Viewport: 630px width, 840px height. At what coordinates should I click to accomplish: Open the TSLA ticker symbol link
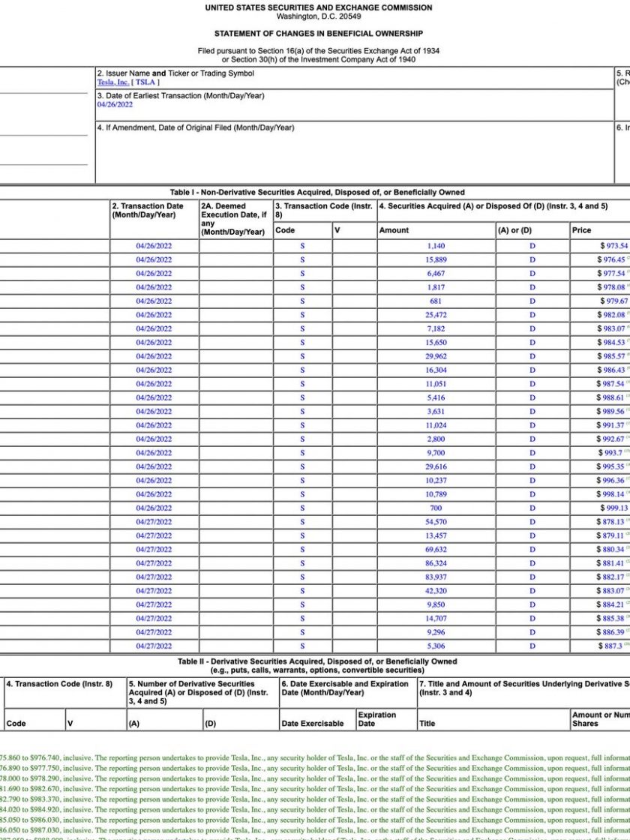145,82
